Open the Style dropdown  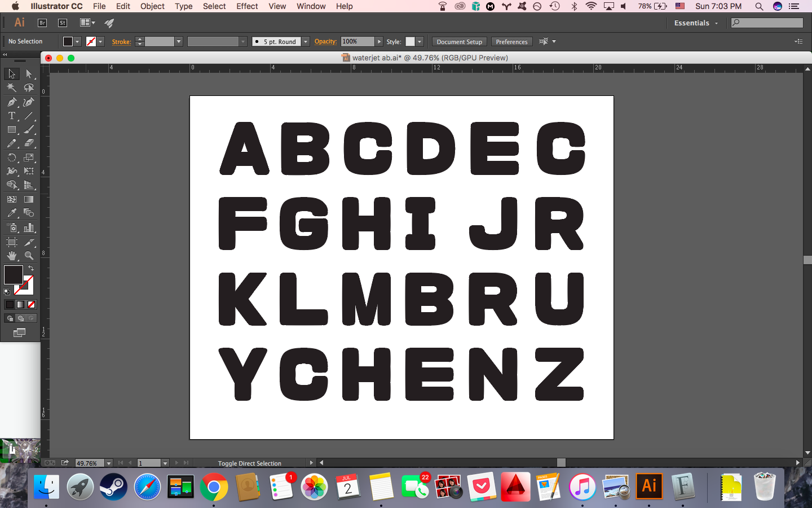click(x=420, y=42)
